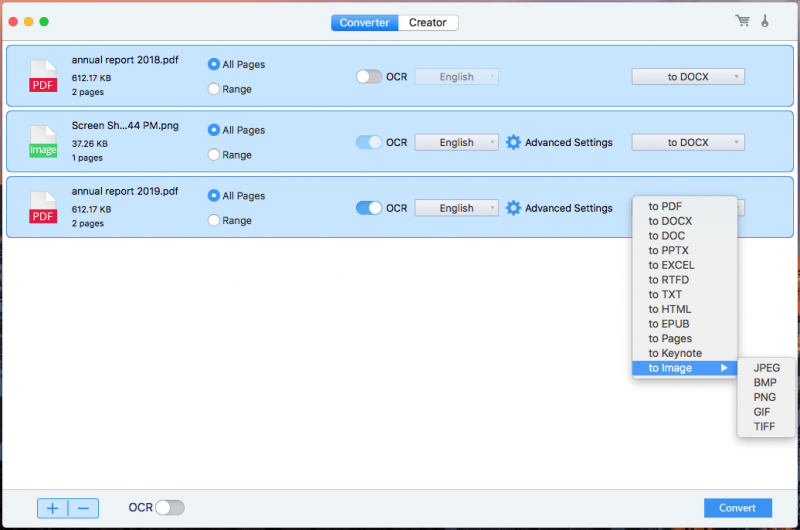Select Range for annual report 2018.pdf
The width and height of the screenshot is (800, 530).
213,89
